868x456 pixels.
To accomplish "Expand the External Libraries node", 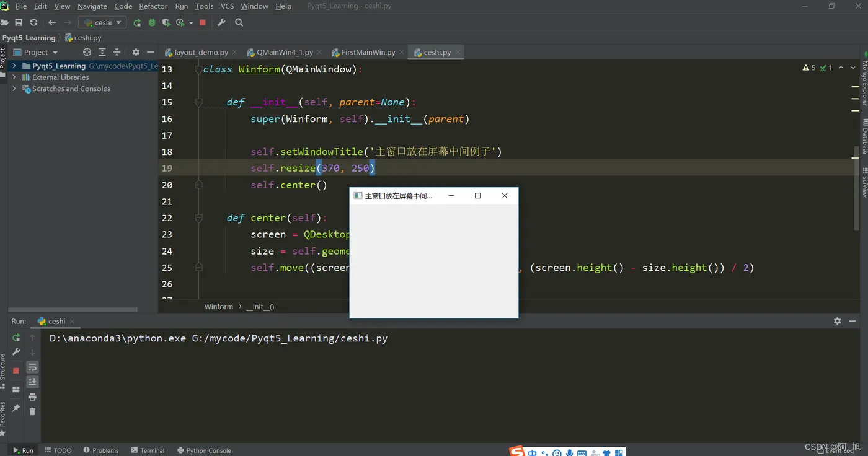I will pos(14,77).
